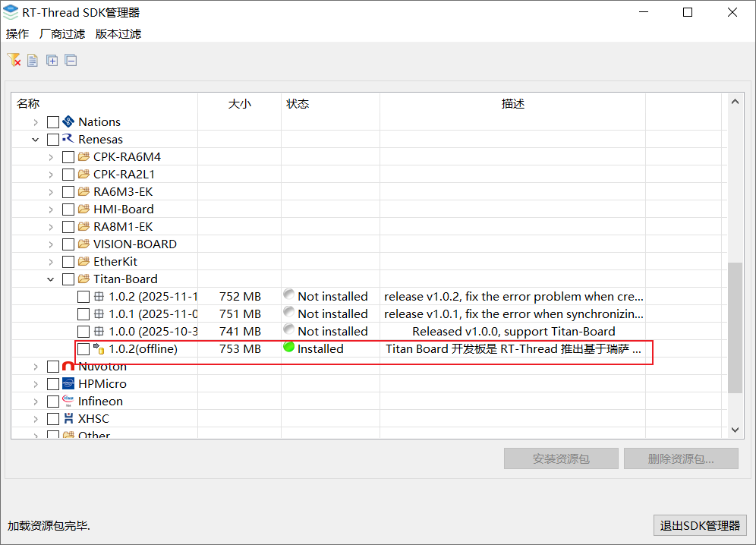Click the Titan-Board folder icon
Image resolution: width=756 pixels, height=545 pixels.
(x=84, y=279)
